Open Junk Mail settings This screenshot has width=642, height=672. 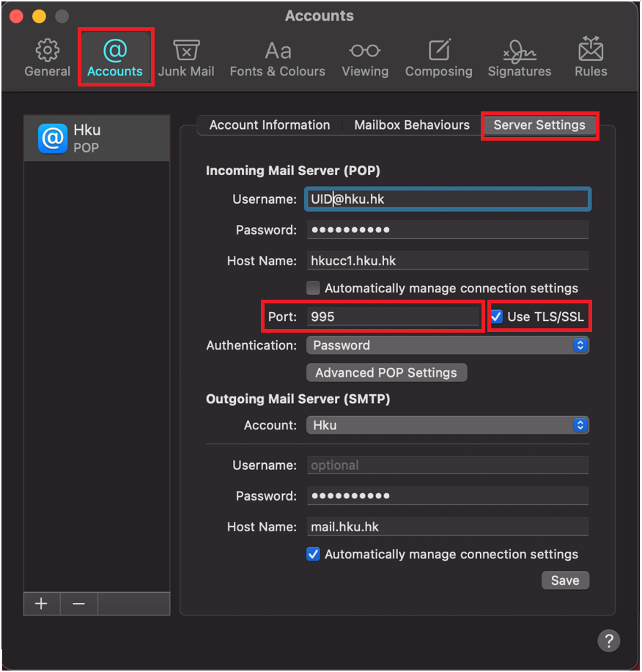(x=186, y=57)
